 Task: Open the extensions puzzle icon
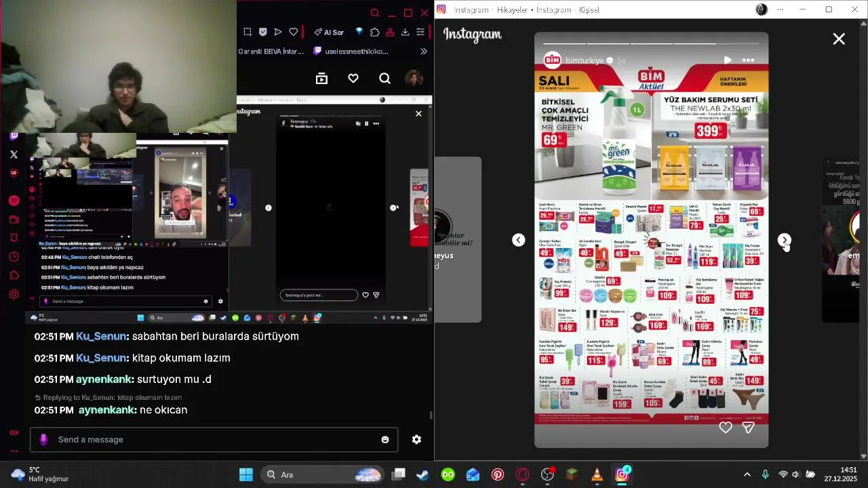[x=375, y=32]
